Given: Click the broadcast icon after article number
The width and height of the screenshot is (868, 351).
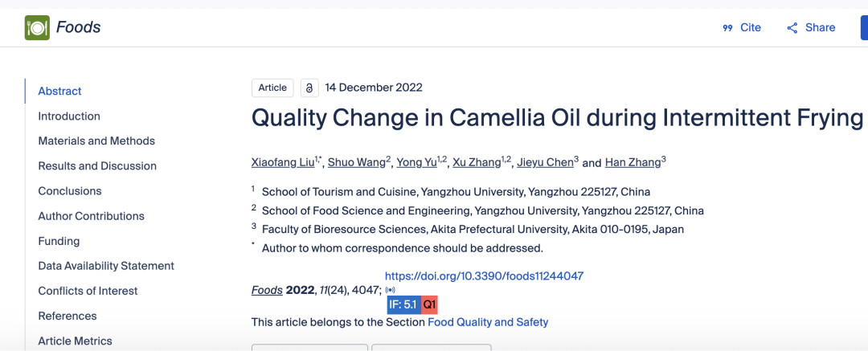Looking at the screenshot, I should (x=391, y=290).
